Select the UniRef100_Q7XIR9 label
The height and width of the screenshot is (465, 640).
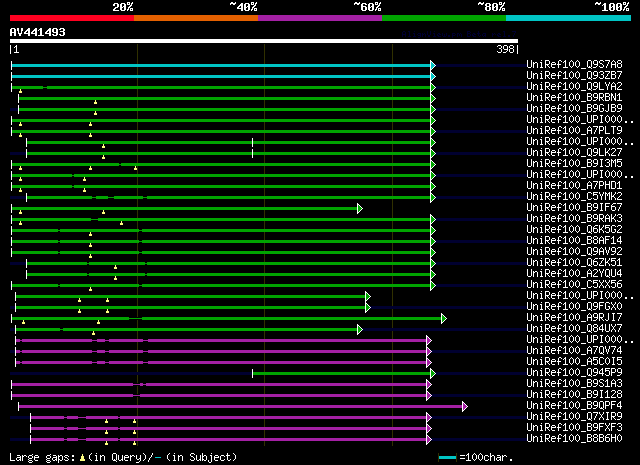pyautogui.click(x=574, y=417)
